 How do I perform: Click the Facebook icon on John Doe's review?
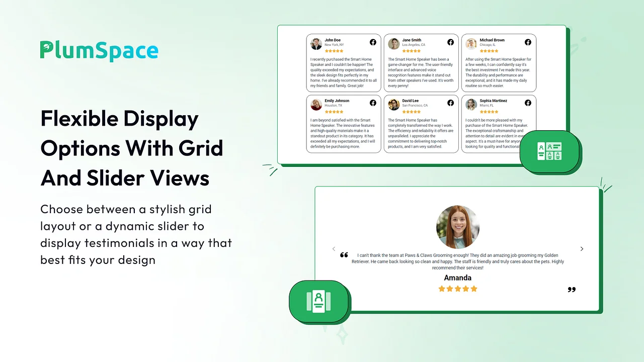click(373, 42)
